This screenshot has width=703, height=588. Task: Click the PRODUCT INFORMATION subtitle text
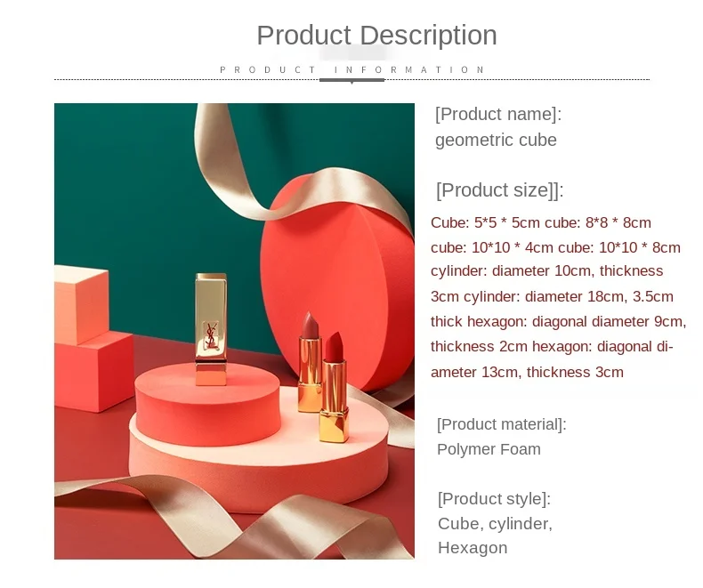coord(352,70)
